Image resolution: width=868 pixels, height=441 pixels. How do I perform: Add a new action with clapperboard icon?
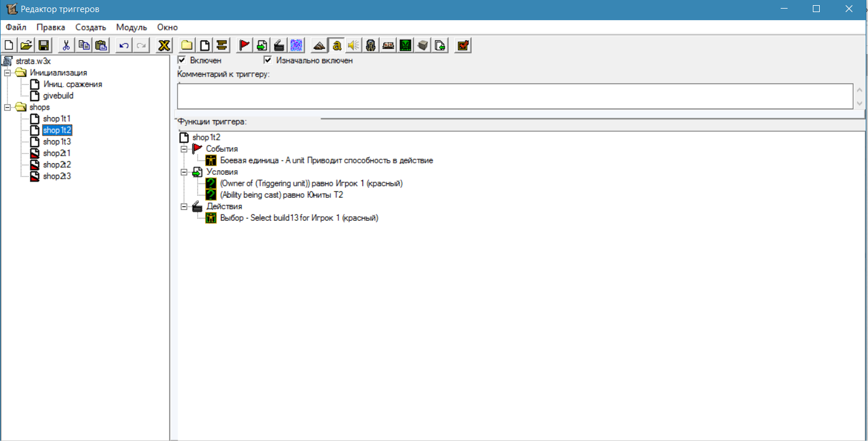[x=279, y=45]
